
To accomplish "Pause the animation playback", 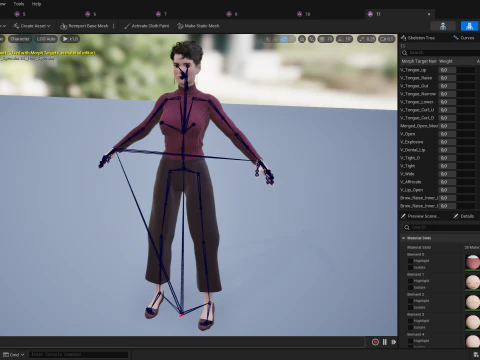I will [385, 342].
